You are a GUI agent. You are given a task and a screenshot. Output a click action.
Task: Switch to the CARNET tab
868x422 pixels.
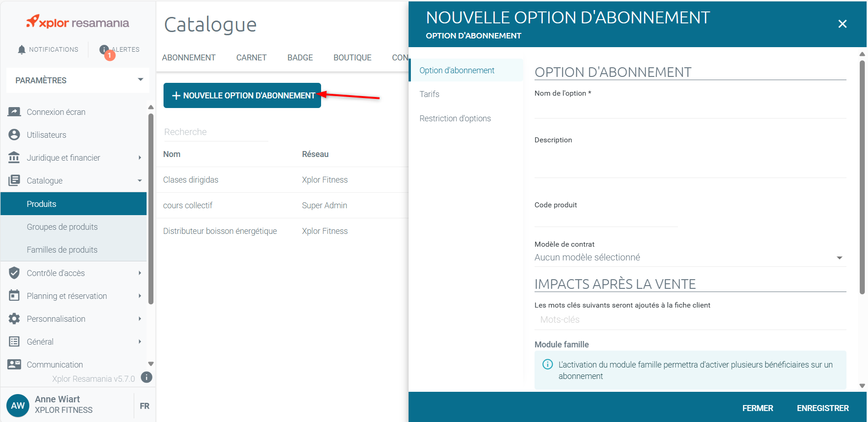click(251, 58)
